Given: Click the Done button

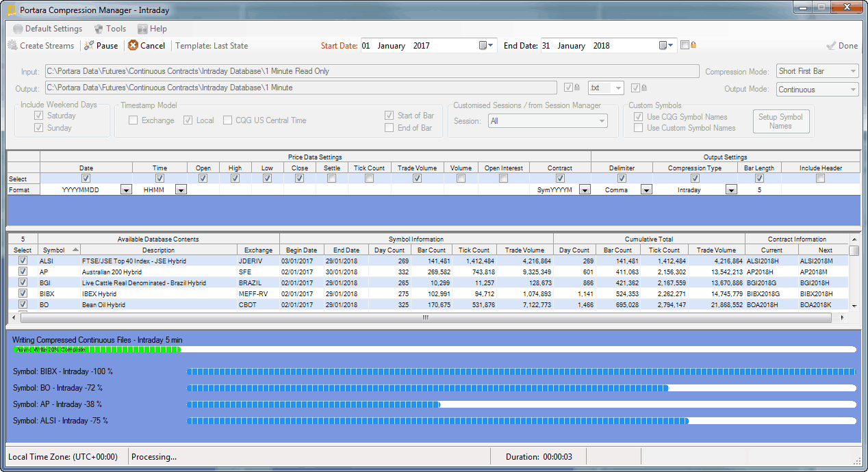Looking at the screenshot, I should click(x=842, y=46).
